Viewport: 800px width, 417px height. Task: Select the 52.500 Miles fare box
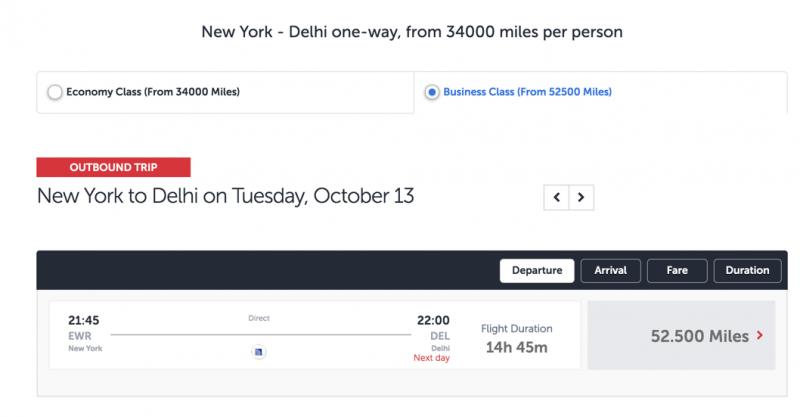(x=681, y=335)
